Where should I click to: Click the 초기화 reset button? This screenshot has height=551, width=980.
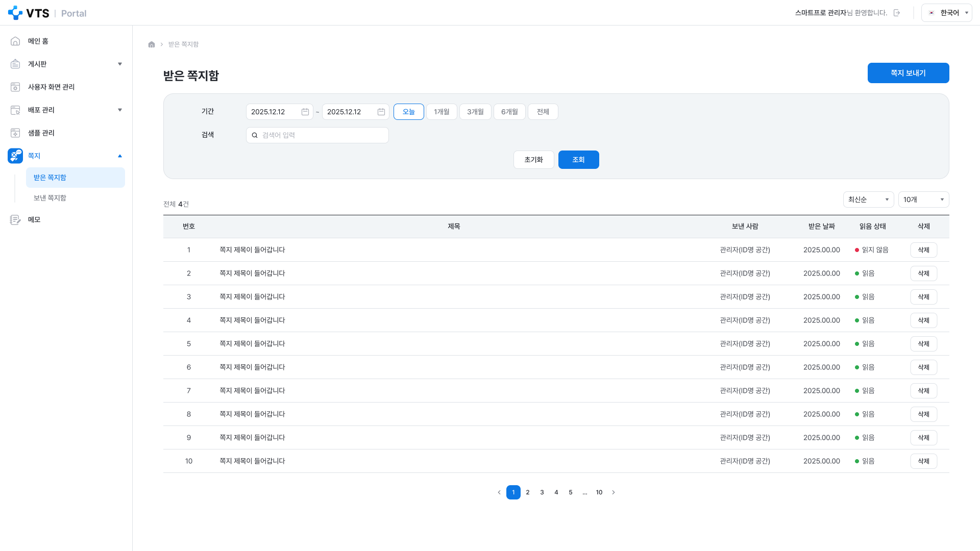click(x=534, y=160)
